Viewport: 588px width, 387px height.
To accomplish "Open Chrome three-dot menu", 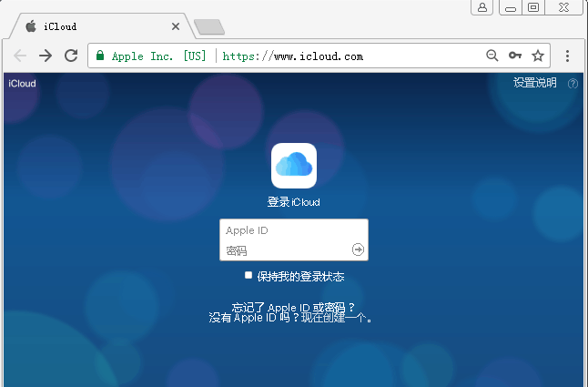I will point(567,56).
